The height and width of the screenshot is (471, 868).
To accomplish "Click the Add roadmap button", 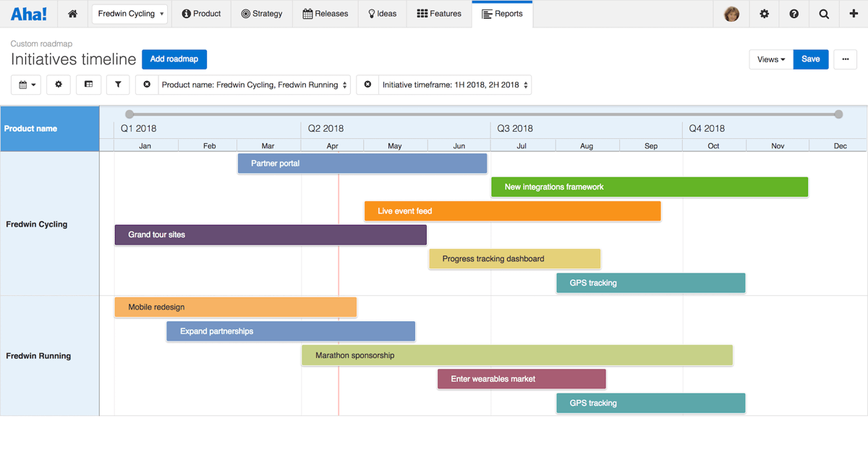I will [174, 59].
